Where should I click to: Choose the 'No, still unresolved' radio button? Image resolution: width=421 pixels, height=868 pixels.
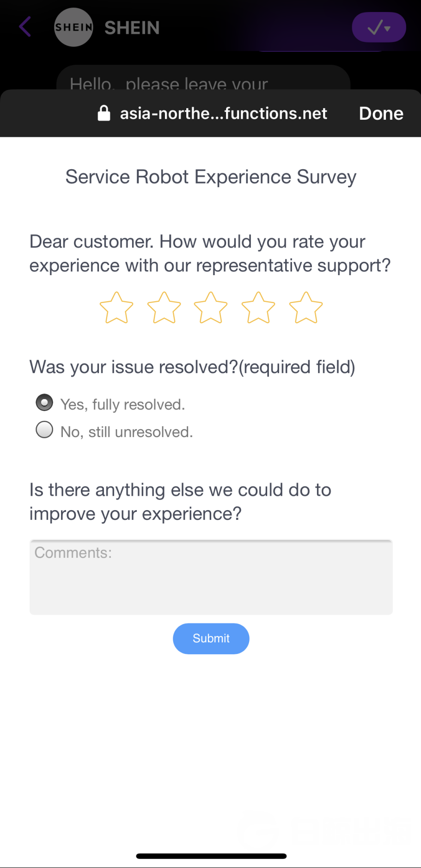point(44,430)
